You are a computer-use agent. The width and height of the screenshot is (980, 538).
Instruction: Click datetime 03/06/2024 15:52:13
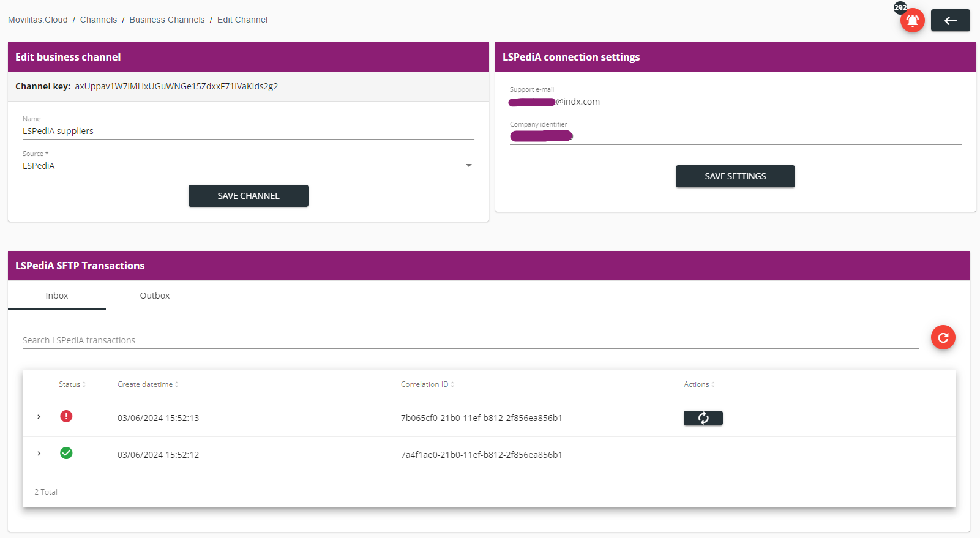158,418
